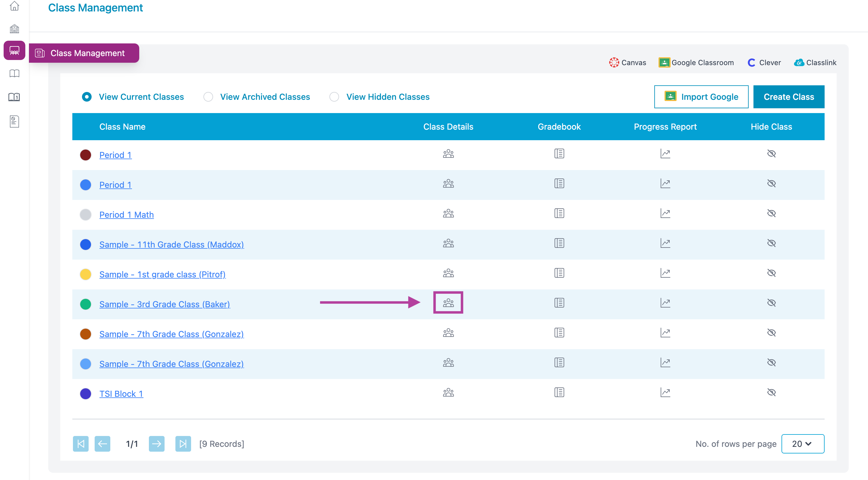Viewport: 868px width, 480px height.
Task: Open progress report for Period 1 Math
Action: pyautogui.click(x=665, y=213)
